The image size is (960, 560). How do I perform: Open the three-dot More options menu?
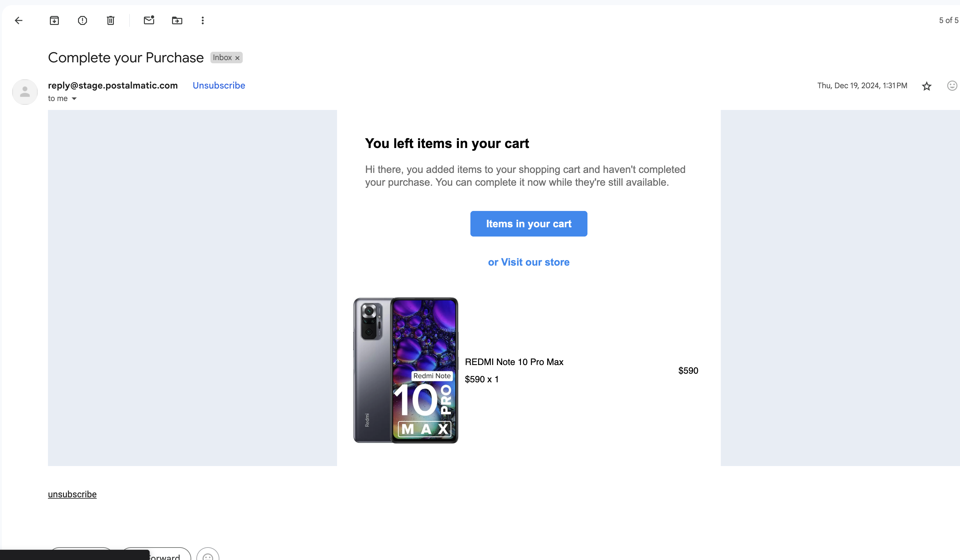pos(203,20)
